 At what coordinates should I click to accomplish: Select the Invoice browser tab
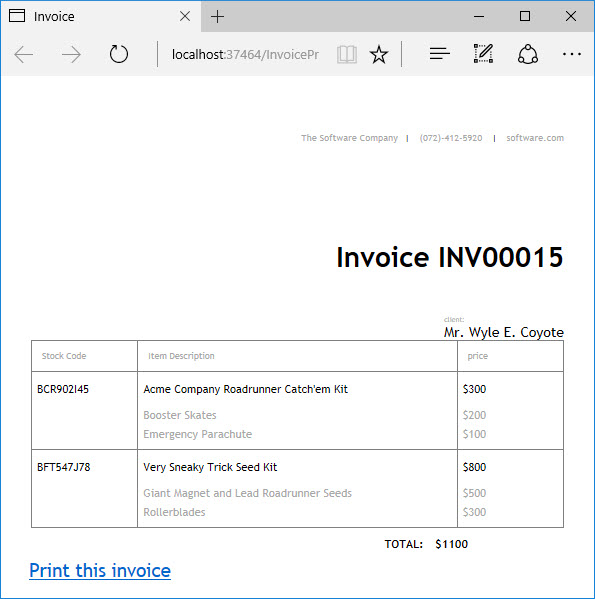pyautogui.click(x=100, y=16)
